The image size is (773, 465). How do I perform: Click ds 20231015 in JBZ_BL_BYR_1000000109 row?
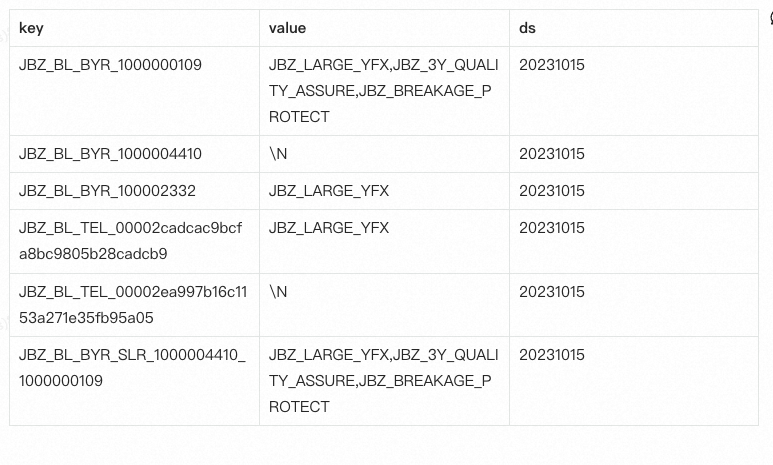[x=552, y=65]
